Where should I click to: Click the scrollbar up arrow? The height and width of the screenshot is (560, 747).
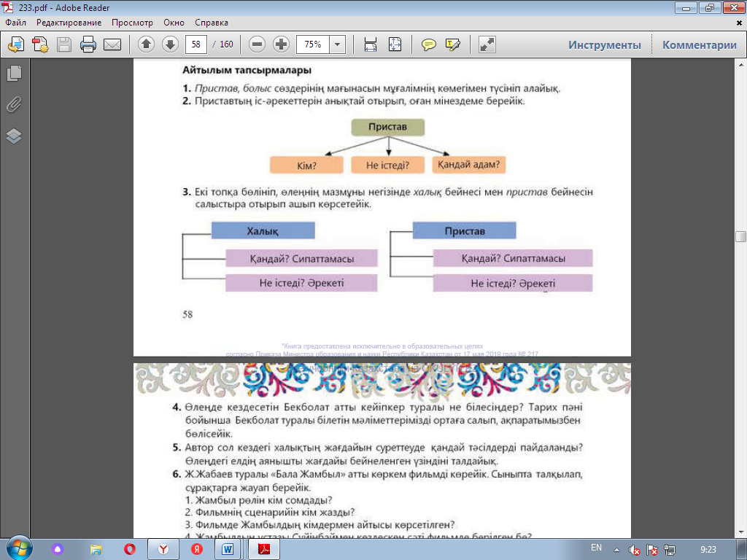[x=740, y=64]
